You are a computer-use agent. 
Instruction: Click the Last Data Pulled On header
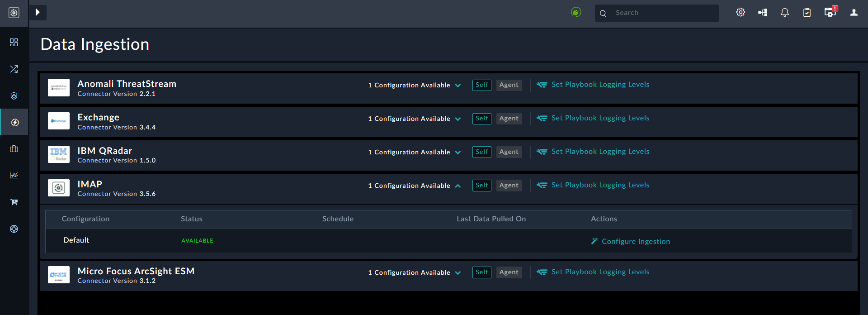tap(491, 219)
